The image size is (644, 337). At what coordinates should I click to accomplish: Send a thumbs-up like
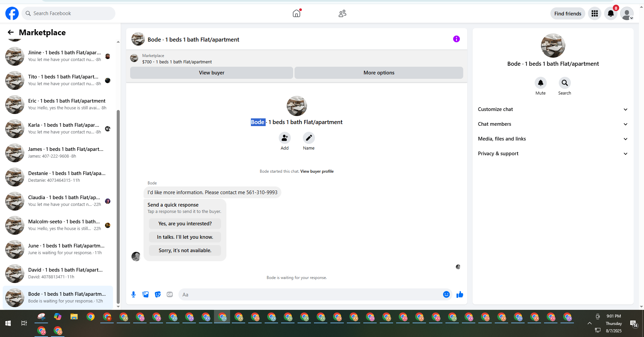(x=460, y=294)
